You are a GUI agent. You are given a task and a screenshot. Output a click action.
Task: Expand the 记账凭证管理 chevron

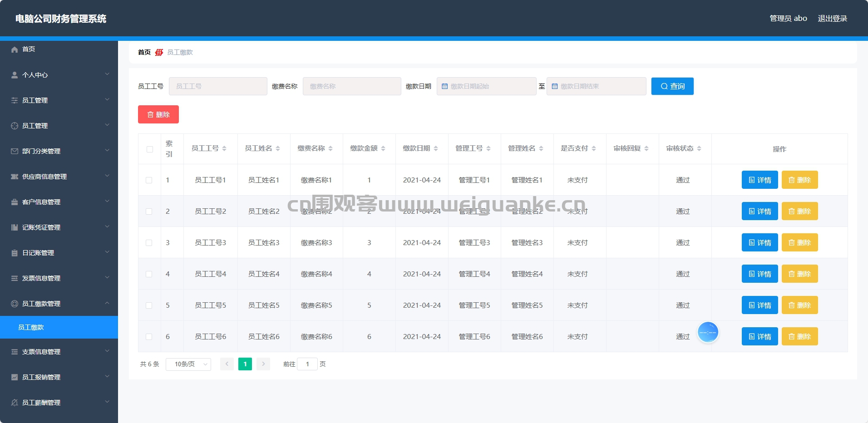click(x=107, y=226)
